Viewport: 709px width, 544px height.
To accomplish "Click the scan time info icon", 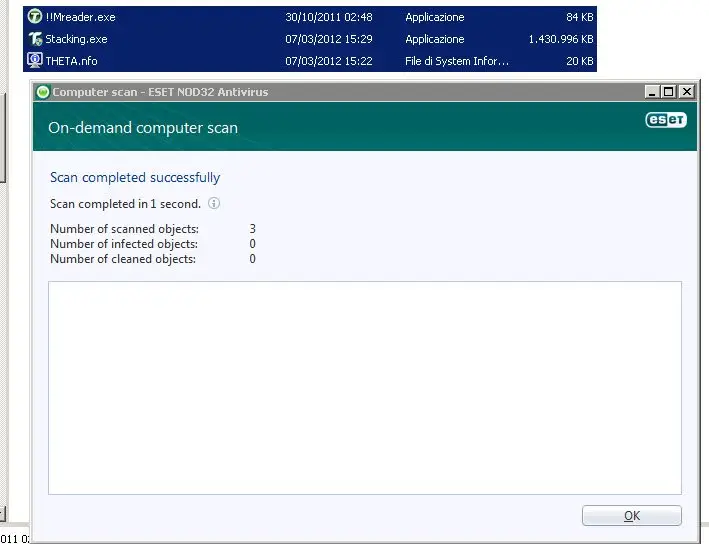I will (214, 203).
